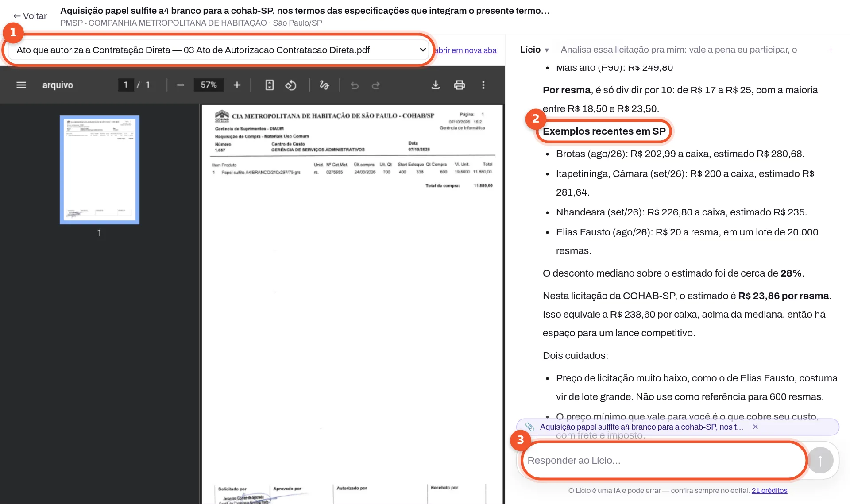This screenshot has height=504, width=850.
Task: Click the Responder ao Lício input field
Action: coord(664,461)
